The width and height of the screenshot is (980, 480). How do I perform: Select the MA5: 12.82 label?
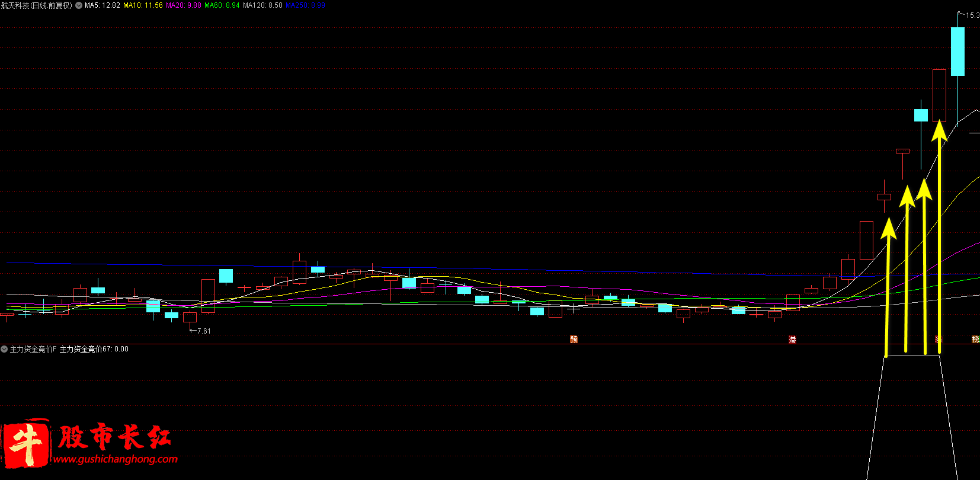coord(103,5)
